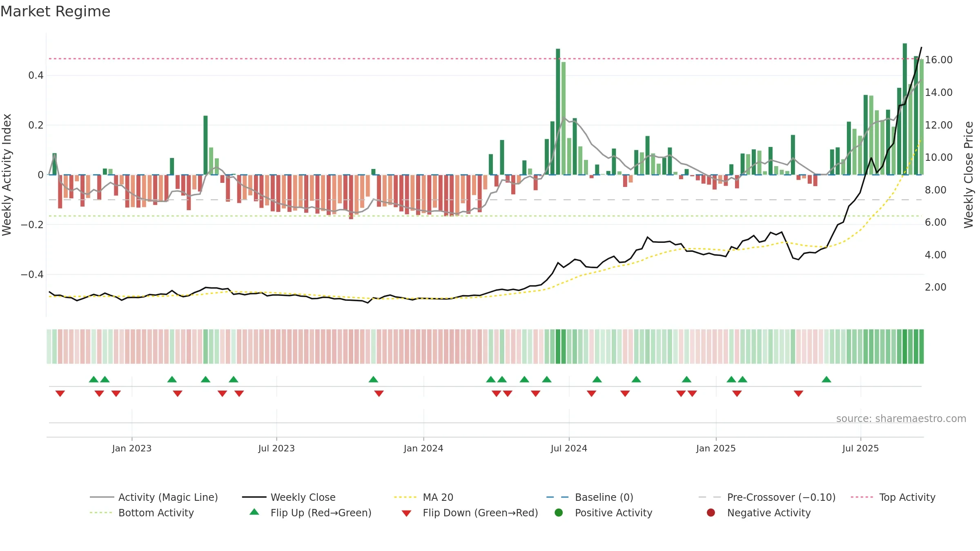Click the Jul 2023 axis label
The width and height of the screenshot is (980, 551).
point(276,448)
